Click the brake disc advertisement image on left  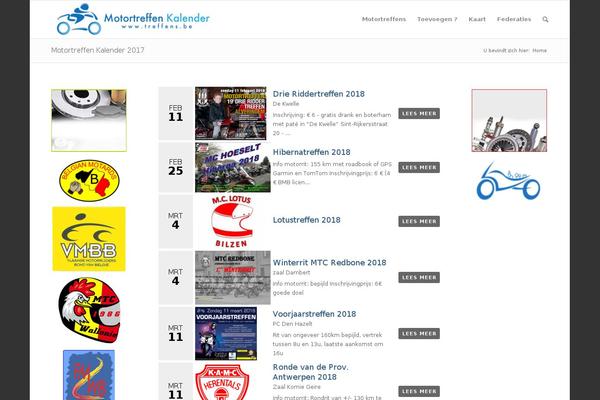89,120
